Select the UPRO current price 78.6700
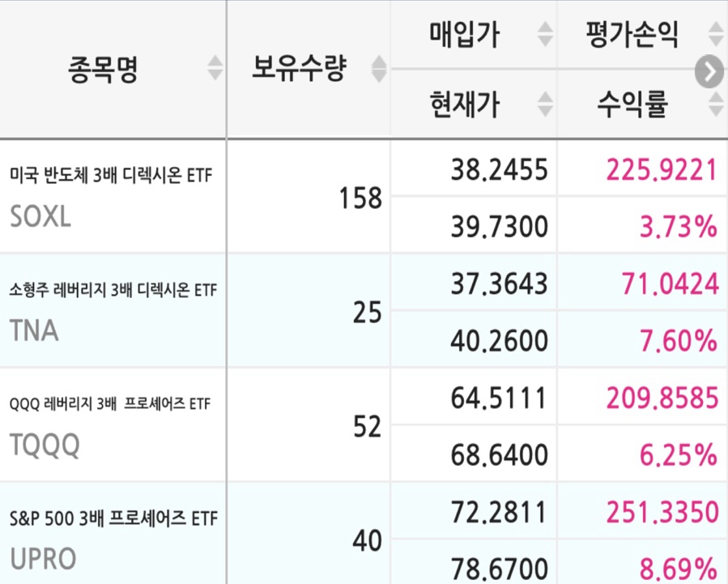Viewport: 728px width, 584px height. pos(500,569)
